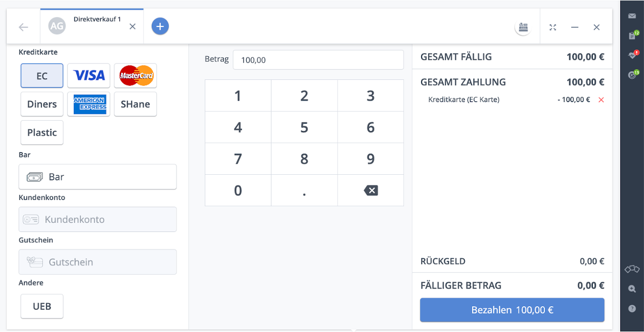
Task: Click the Betrag amount input field
Action: click(318, 60)
